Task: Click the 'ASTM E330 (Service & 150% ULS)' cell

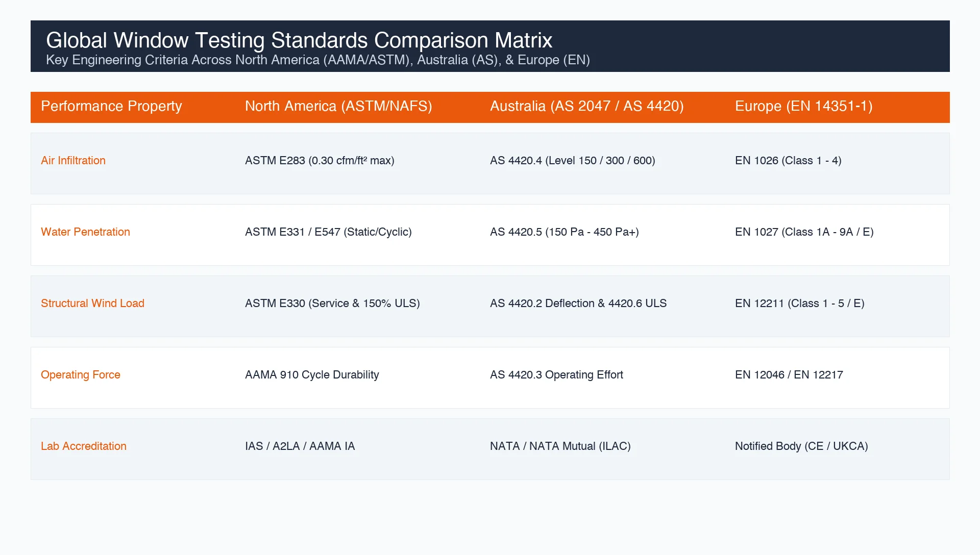Action: pos(332,304)
